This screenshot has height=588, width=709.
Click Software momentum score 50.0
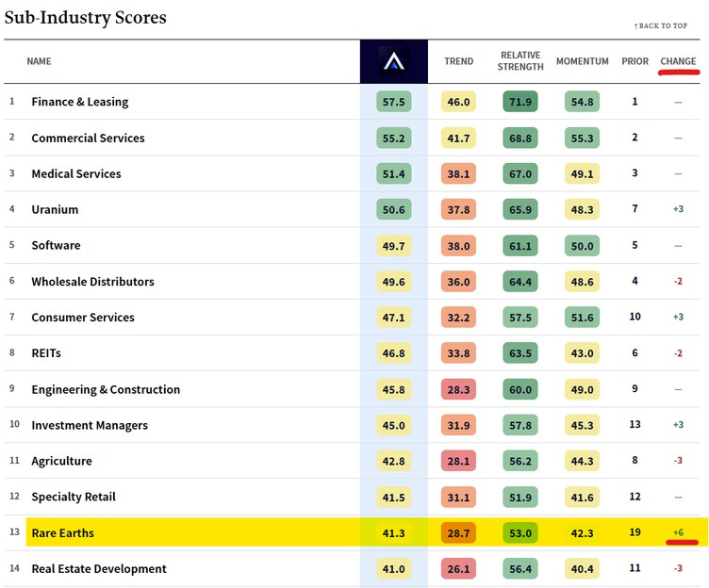click(x=582, y=246)
